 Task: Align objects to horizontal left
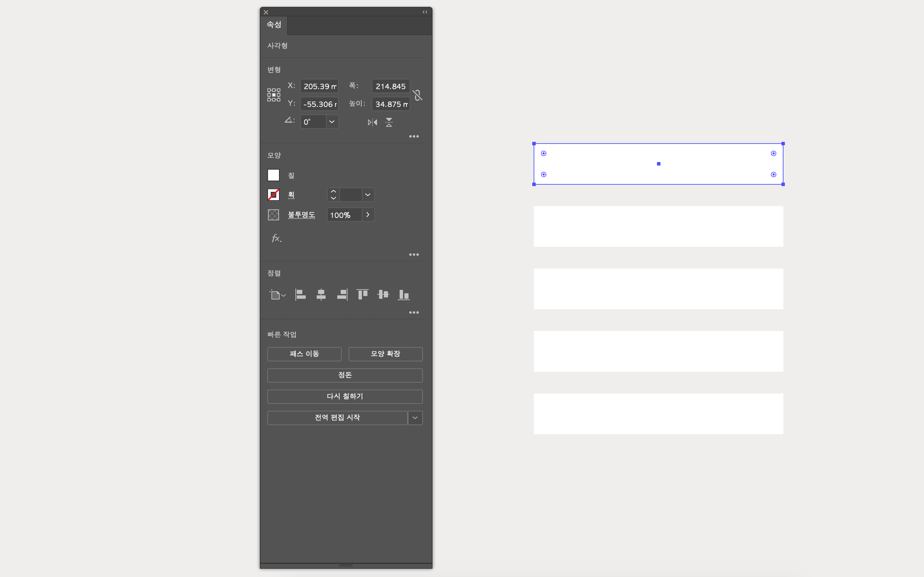coord(300,295)
